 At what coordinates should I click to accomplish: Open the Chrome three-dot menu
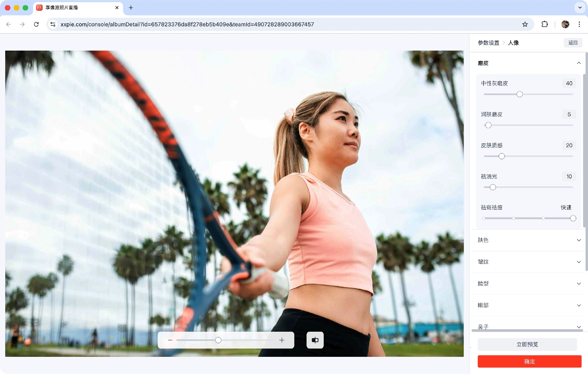click(579, 24)
